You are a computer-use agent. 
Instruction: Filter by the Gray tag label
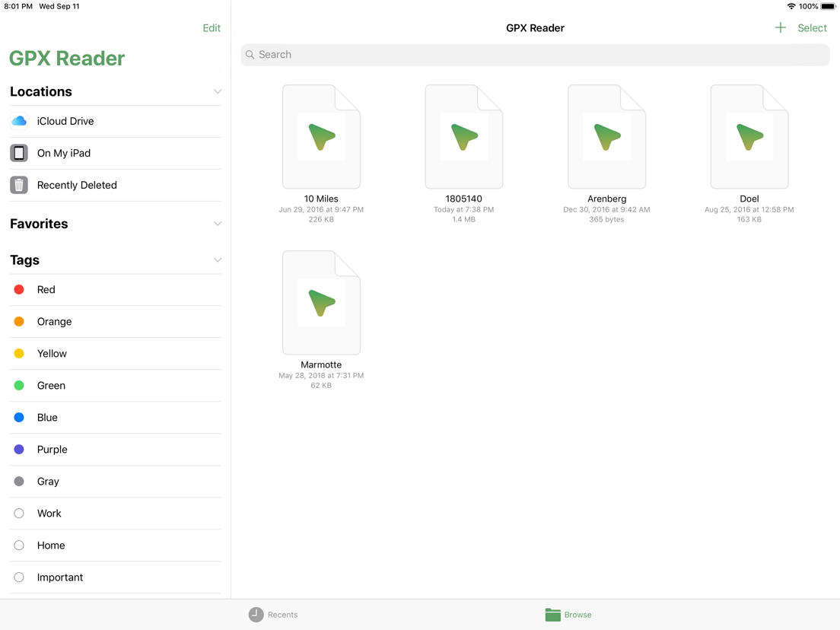pos(48,481)
